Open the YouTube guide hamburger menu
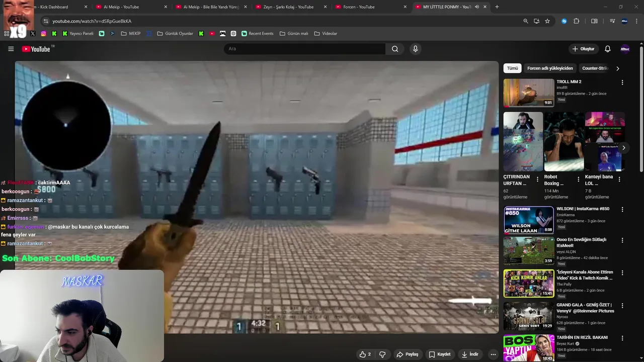The image size is (644, 362). tap(11, 49)
